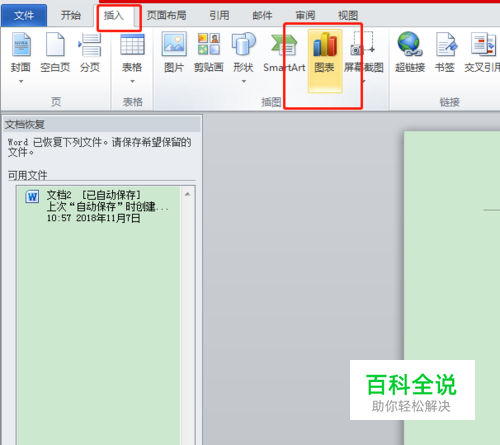Add a bookmark with 书签 icon
500x445 pixels.
tap(446, 44)
